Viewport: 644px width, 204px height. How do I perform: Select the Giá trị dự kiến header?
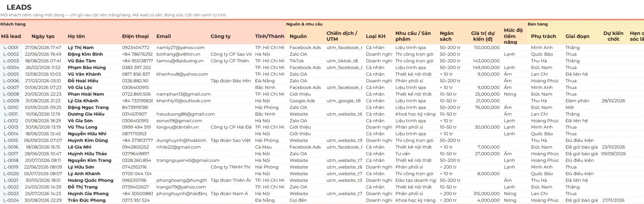483,36
